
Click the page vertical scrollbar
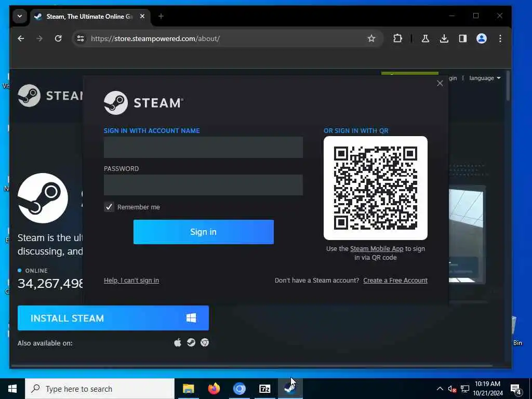click(x=508, y=86)
